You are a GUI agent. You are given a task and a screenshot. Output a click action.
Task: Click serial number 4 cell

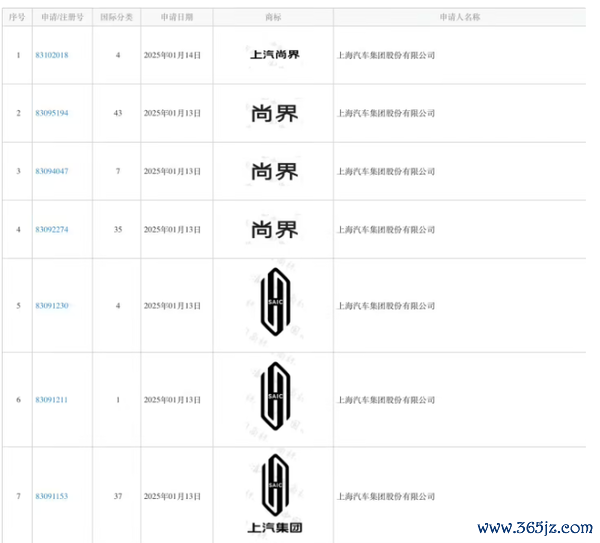click(18, 229)
